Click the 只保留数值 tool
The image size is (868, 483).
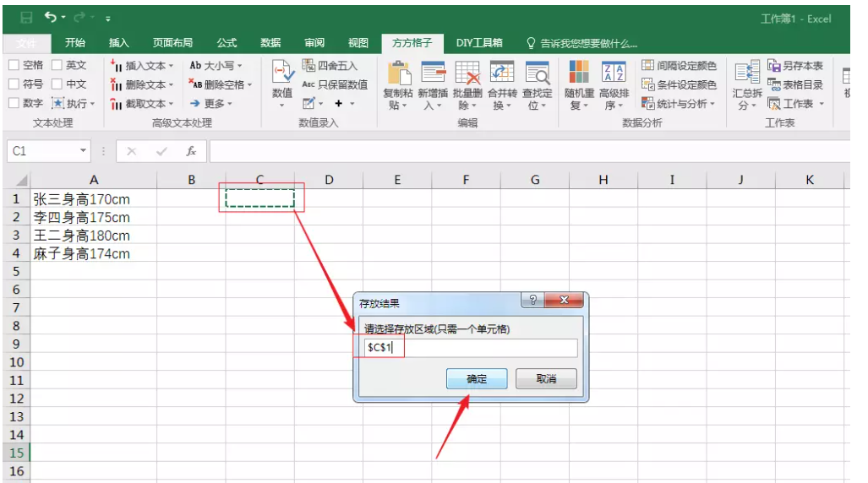coord(335,84)
